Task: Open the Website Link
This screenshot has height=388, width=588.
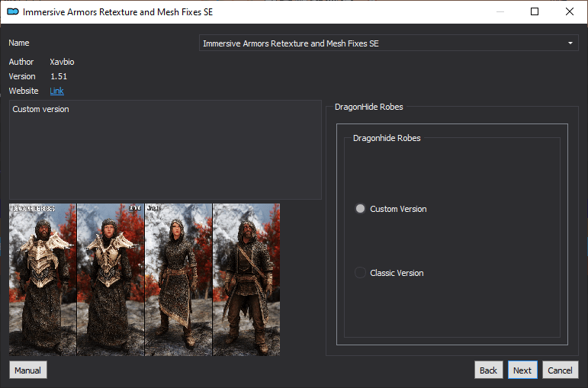Action: pyautogui.click(x=56, y=91)
